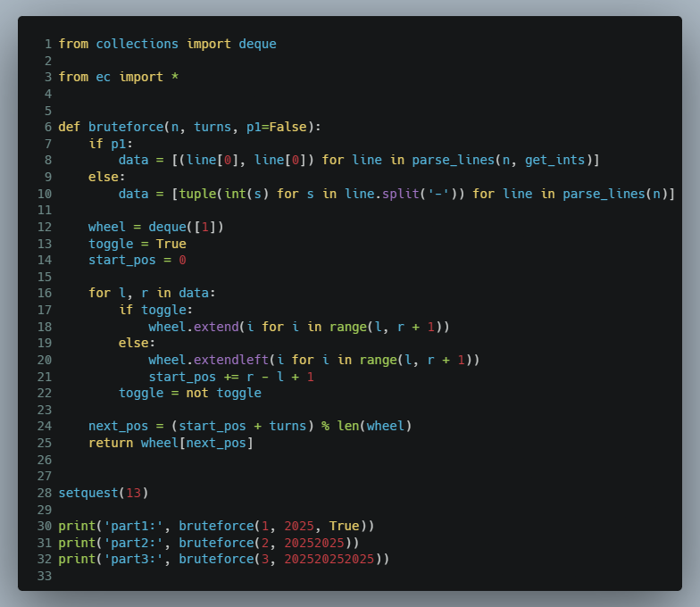Click the 'part2:' string on line 31

[x=134, y=543]
